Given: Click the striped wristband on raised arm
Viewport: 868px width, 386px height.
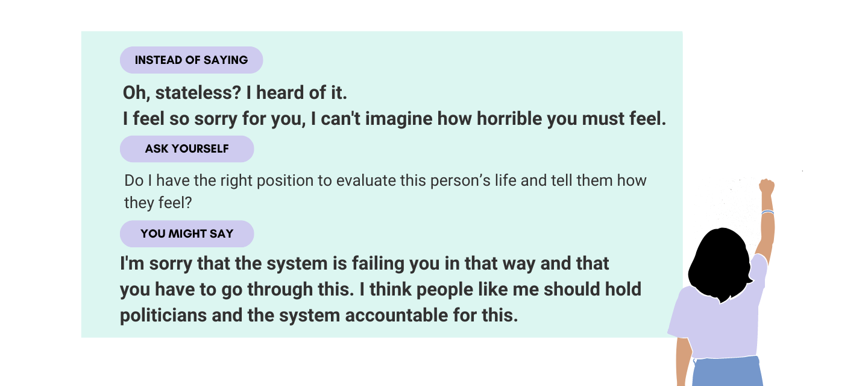Looking at the screenshot, I should [x=767, y=212].
